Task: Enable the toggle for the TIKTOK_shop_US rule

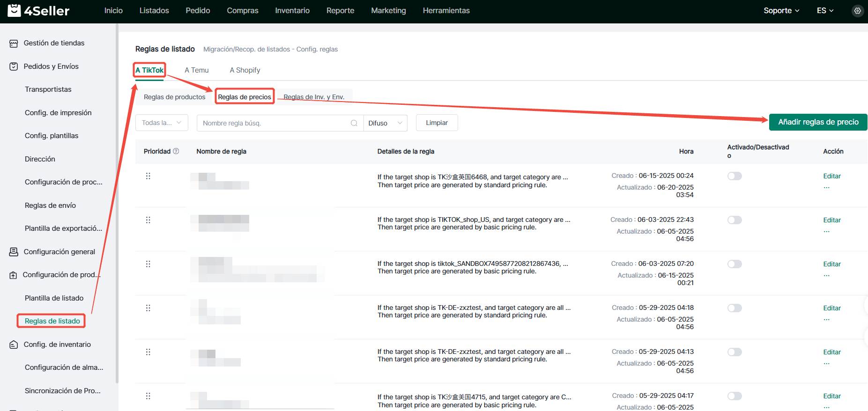Action: 734,220
